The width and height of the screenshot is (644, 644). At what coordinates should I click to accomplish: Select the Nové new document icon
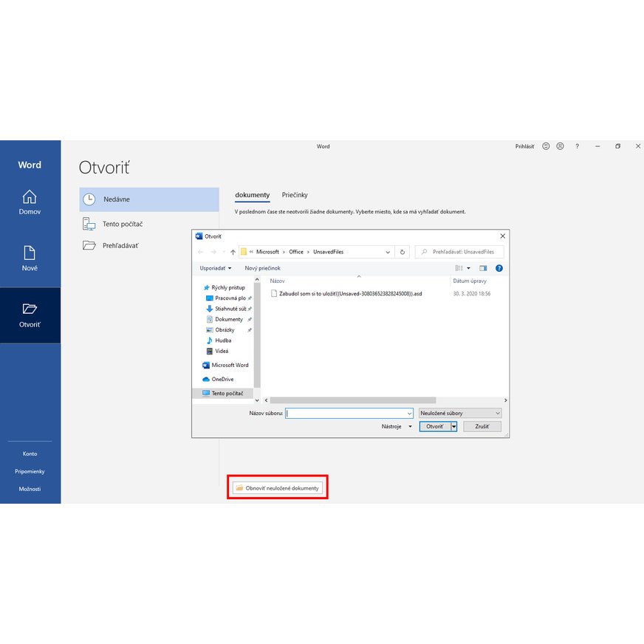point(30,253)
